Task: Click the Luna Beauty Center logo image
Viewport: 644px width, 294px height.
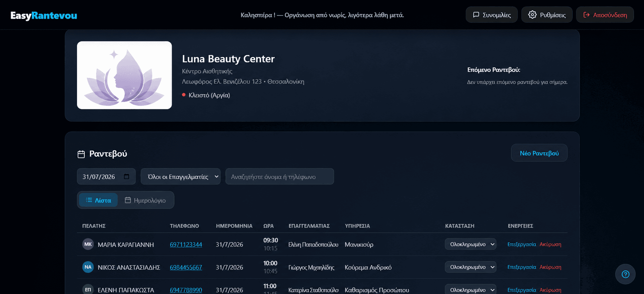Action: [124, 75]
